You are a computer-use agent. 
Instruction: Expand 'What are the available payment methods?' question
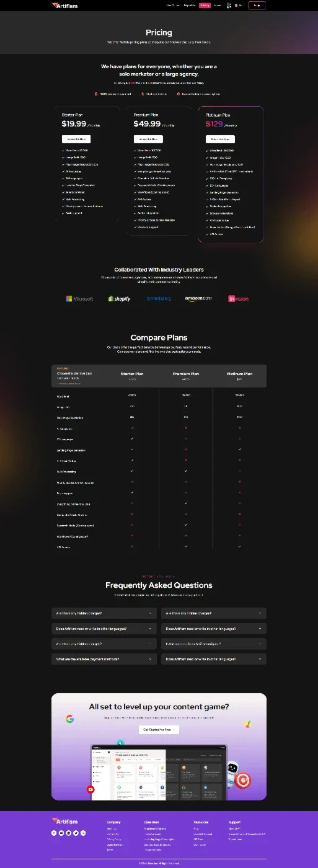pos(104,659)
